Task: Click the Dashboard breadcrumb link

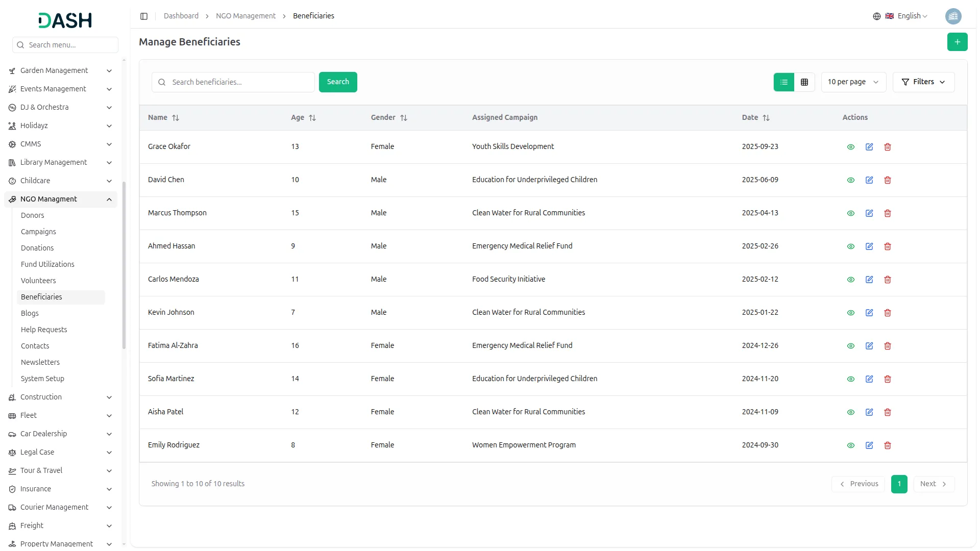Action: pyautogui.click(x=181, y=16)
